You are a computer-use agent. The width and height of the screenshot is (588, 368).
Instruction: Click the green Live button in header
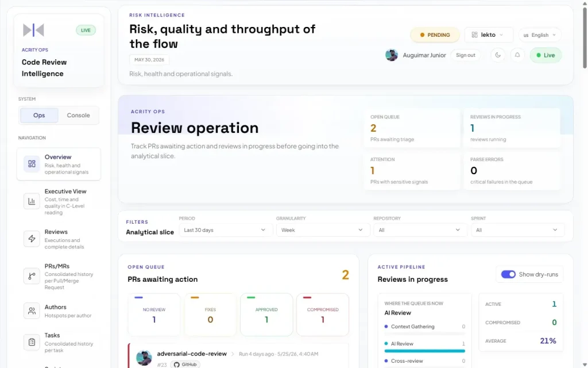pyautogui.click(x=546, y=55)
